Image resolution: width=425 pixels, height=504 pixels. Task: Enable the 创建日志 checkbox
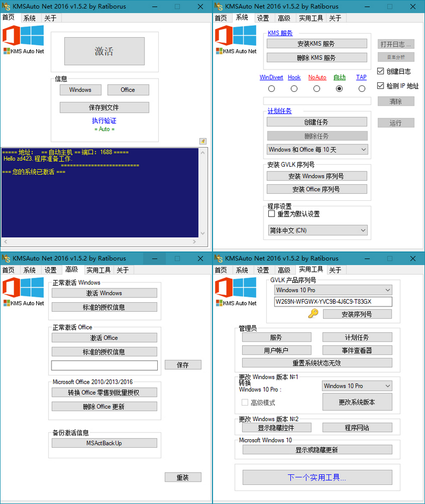pyautogui.click(x=380, y=71)
